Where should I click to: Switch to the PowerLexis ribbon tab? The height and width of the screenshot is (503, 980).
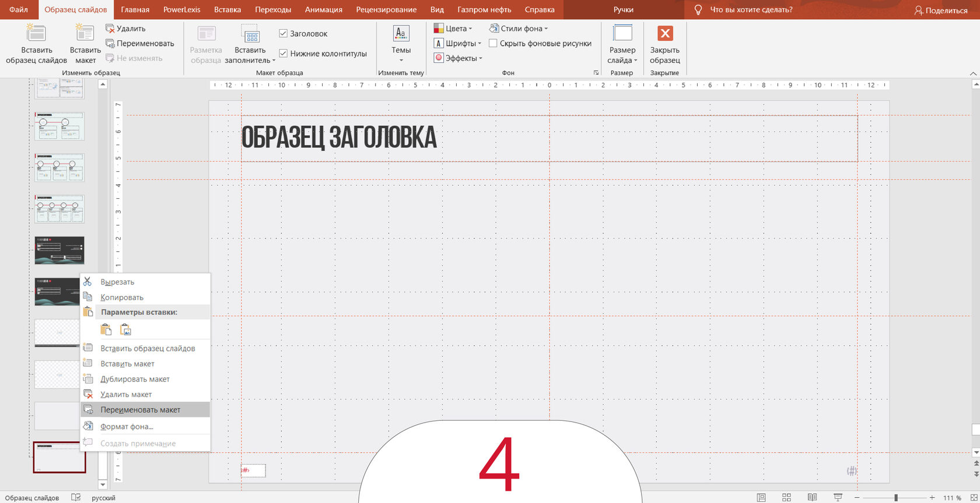(182, 9)
